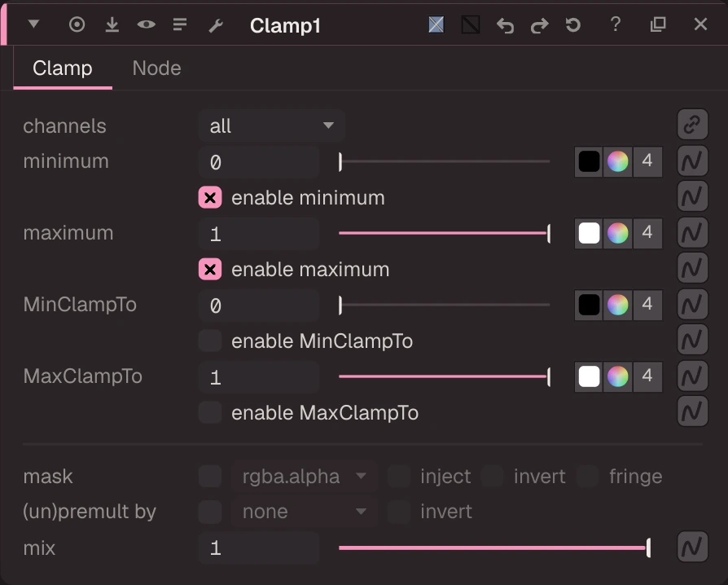This screenshot has width=728, height=585.
Task: Switch to the Node tab
Action: pos(156,68)
